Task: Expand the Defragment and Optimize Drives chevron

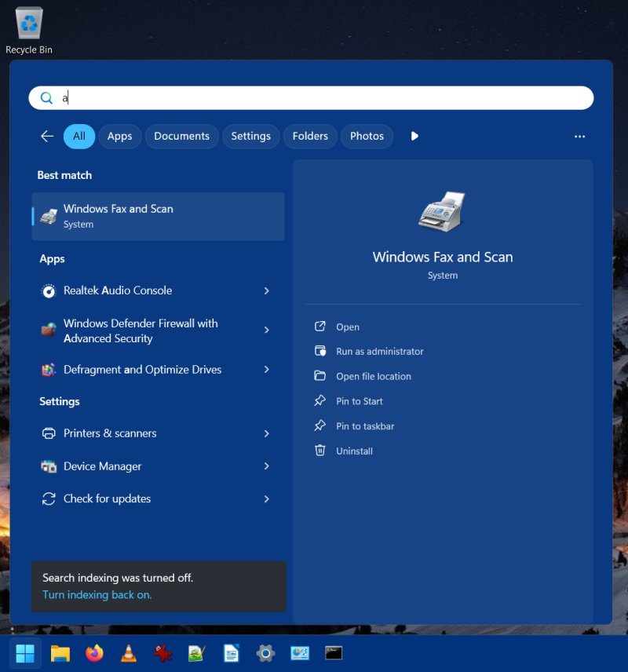Action: [267, 370]
